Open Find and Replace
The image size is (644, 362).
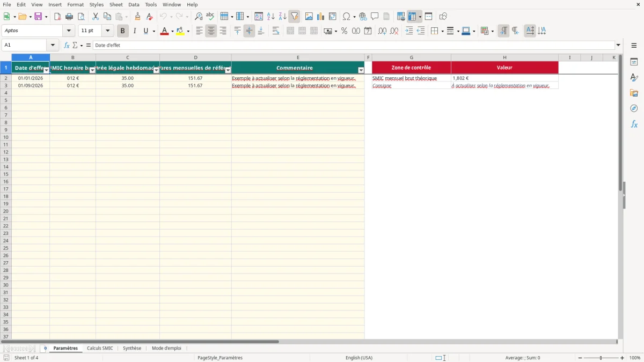(199, 17)
